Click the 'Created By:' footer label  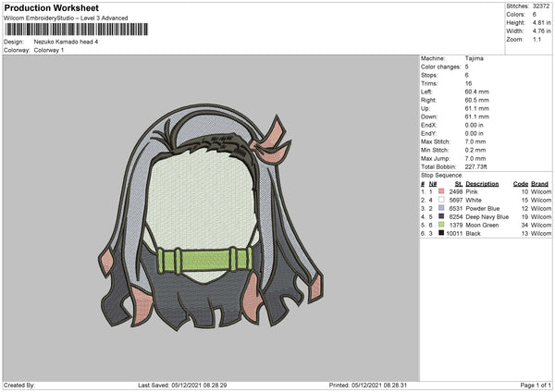click(x=19, y=385)
